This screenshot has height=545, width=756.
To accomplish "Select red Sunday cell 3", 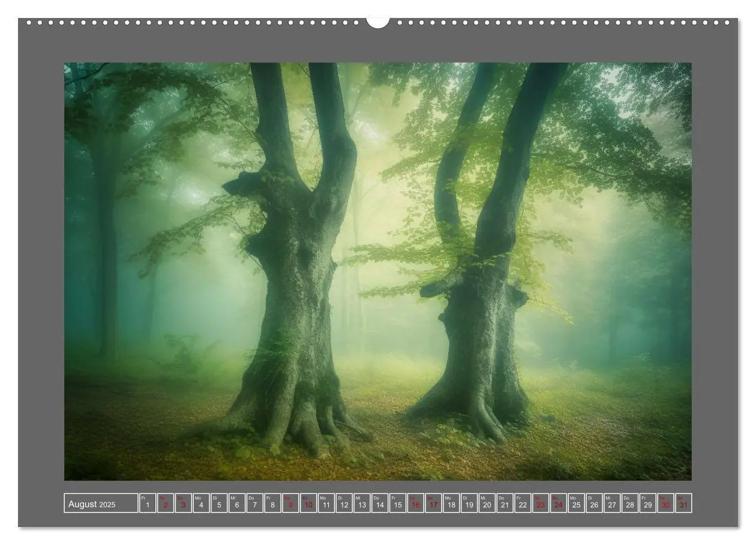I will 184,504.
